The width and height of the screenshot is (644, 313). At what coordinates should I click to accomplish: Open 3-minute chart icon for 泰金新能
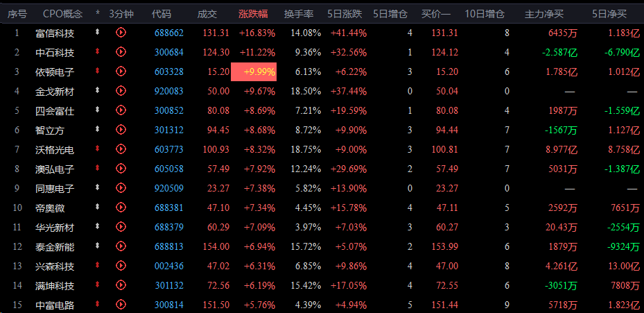pyautogui.click(x=121, y=246)
